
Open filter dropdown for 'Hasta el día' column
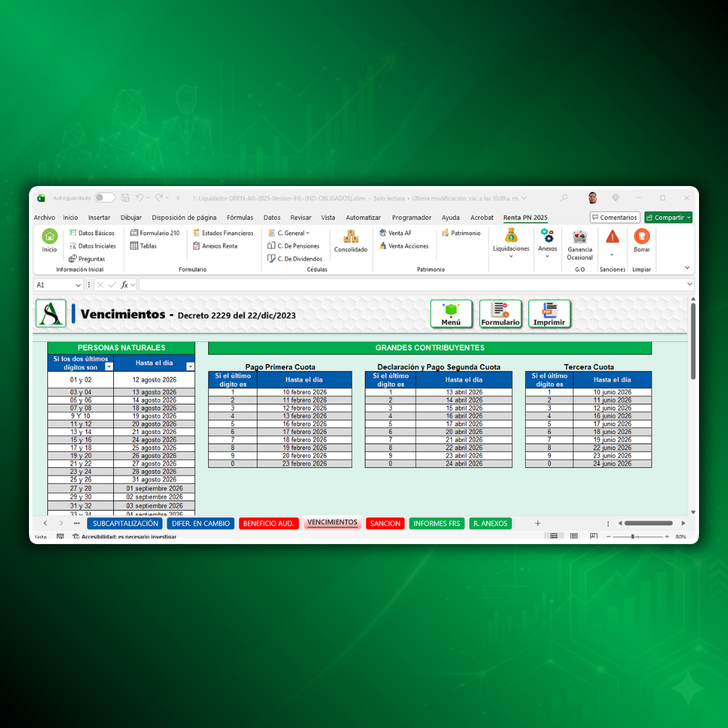pyautogui.click(x=190, y=367)
